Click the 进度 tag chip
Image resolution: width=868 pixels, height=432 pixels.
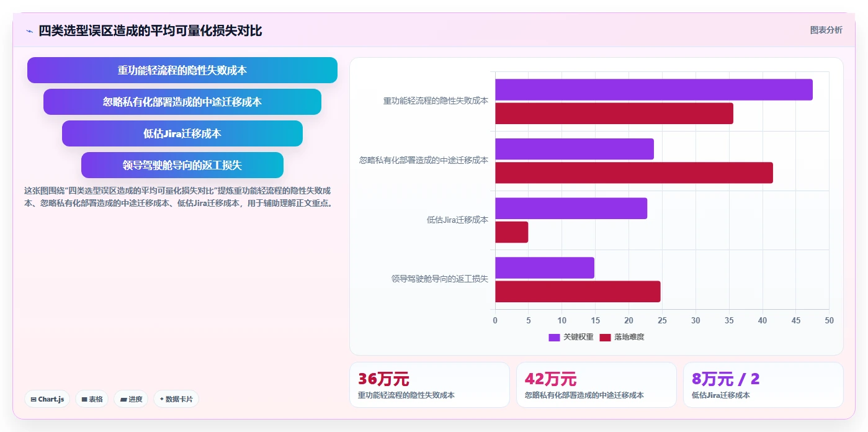point(131,399)
